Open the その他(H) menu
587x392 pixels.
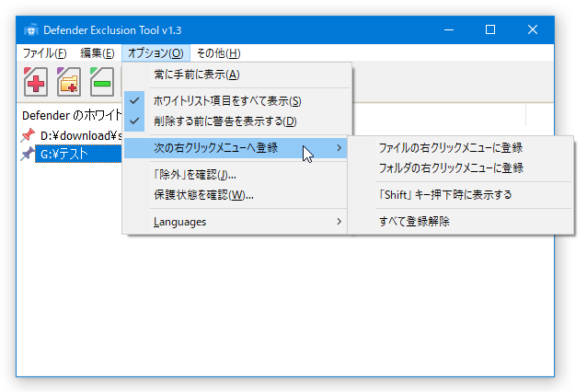(219, 53)
